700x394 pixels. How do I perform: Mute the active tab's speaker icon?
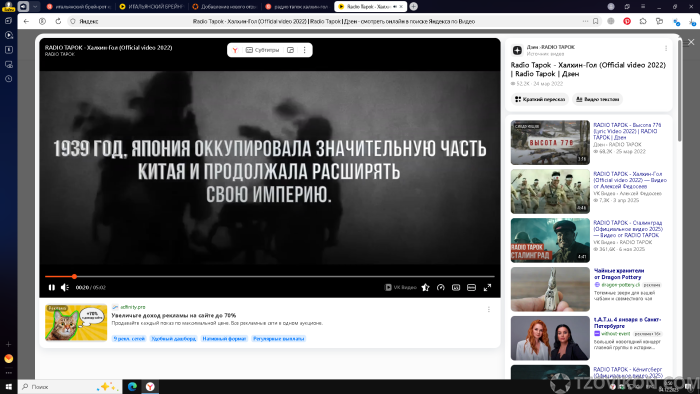395,6
